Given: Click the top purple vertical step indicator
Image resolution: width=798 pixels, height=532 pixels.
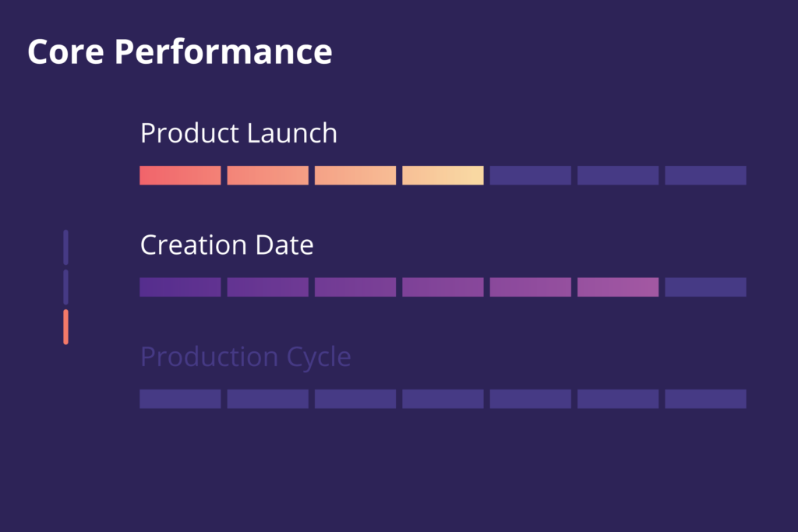Looking at the screenshot, I should 65,247.
